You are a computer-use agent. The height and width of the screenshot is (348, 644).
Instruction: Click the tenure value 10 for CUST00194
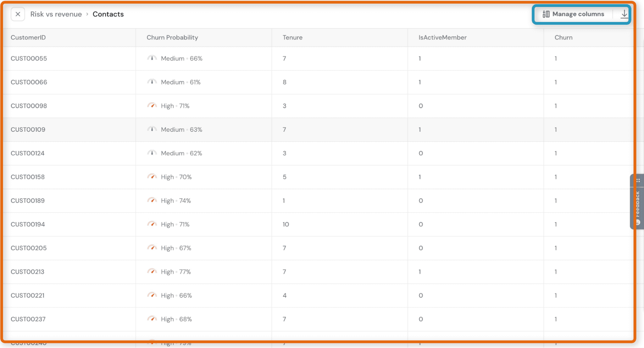click(x=286, y=224)
